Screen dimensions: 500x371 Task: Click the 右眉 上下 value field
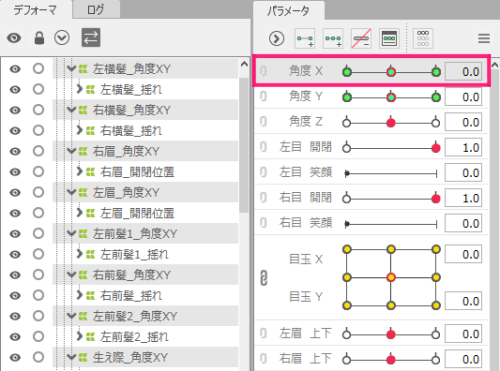pyautogui.click(x=463, y=359)
